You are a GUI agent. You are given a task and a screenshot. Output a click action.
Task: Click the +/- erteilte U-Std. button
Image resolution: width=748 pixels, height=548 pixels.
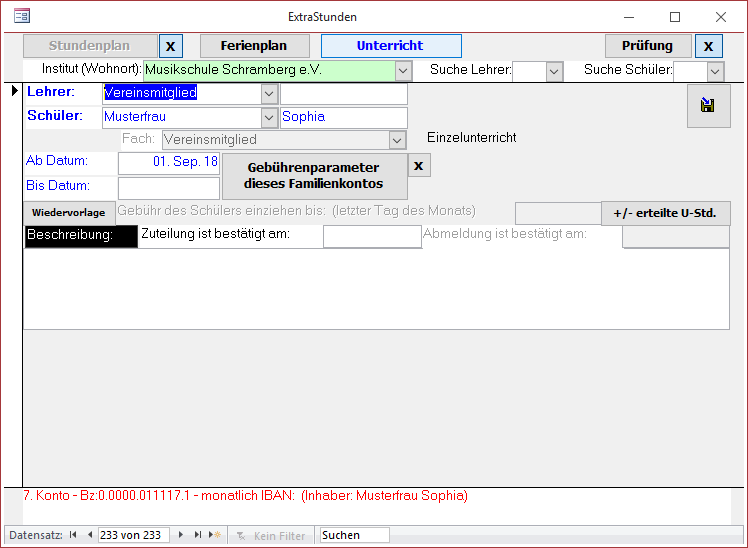tap(665, 213)
